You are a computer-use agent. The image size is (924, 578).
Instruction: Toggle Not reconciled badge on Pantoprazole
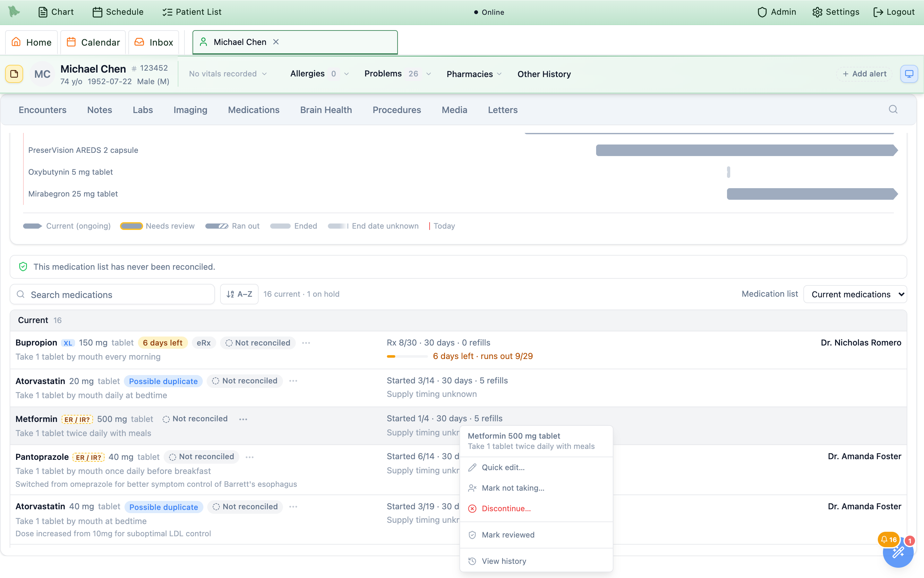[x=201, y=456]
